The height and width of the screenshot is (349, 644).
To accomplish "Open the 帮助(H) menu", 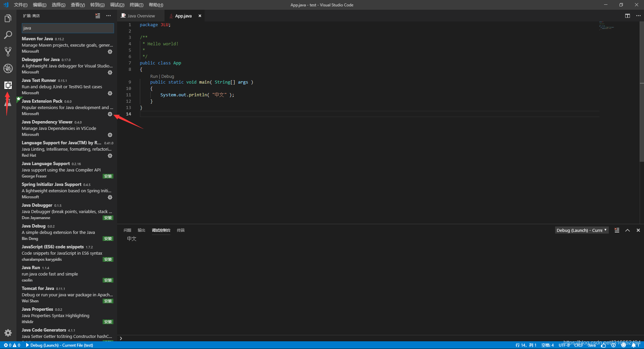I will (x=156, y=5).
